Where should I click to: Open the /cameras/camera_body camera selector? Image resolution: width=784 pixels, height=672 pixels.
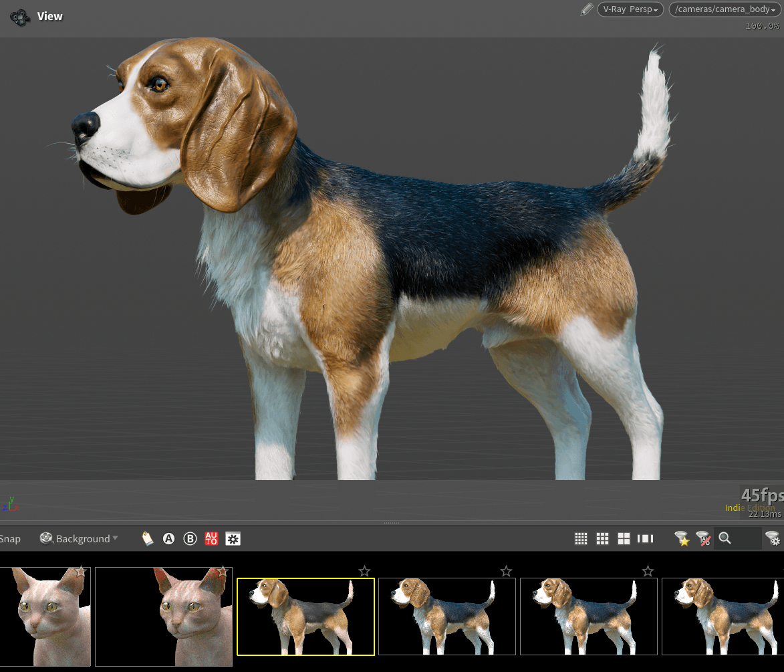pos(723,9)
